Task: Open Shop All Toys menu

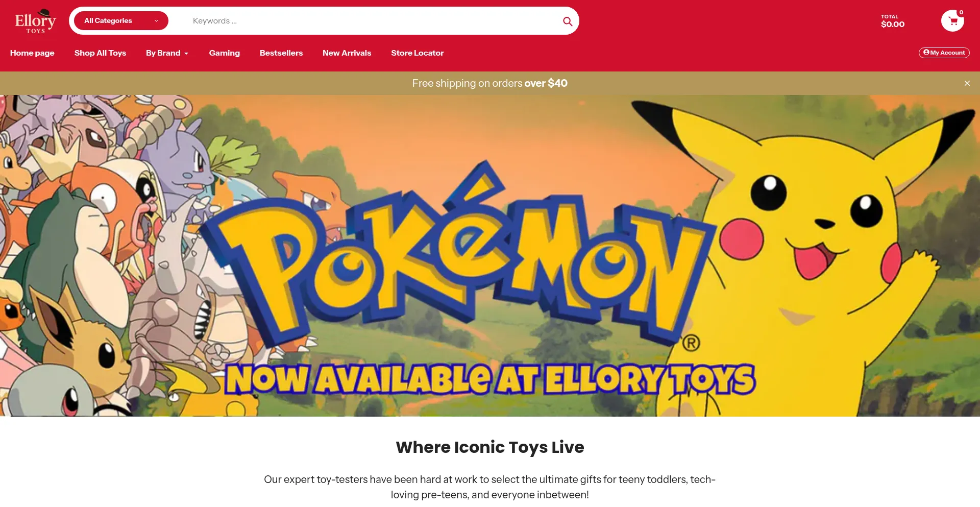Action: click(100, 53)
